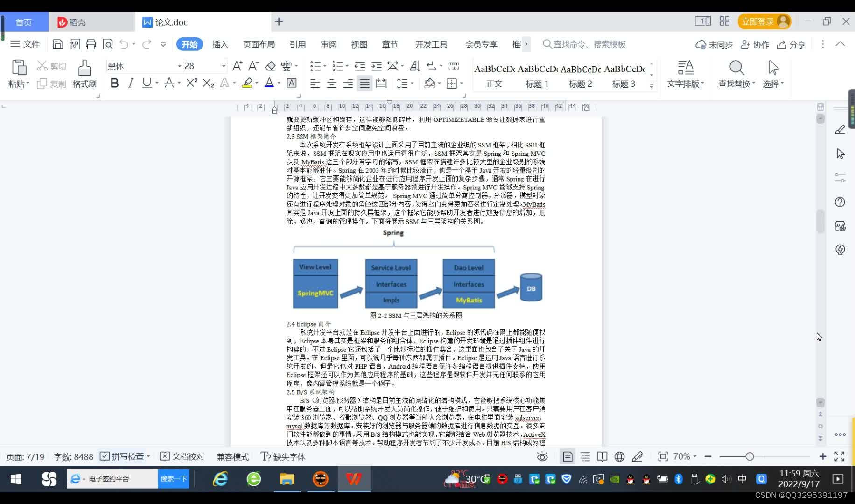Apply superscript formatting
Screen dimensions: 855x504
(x=191, y=83)
